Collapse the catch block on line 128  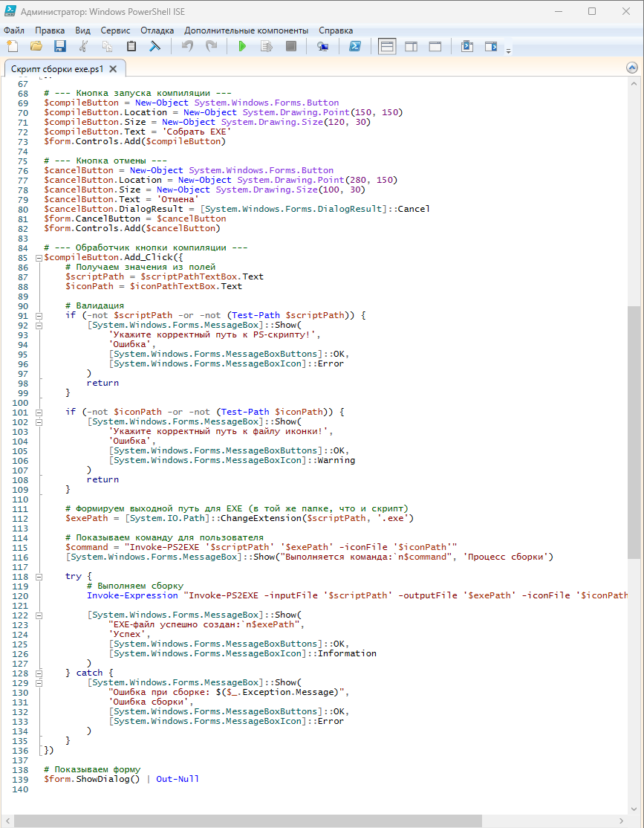click(39, 674)
